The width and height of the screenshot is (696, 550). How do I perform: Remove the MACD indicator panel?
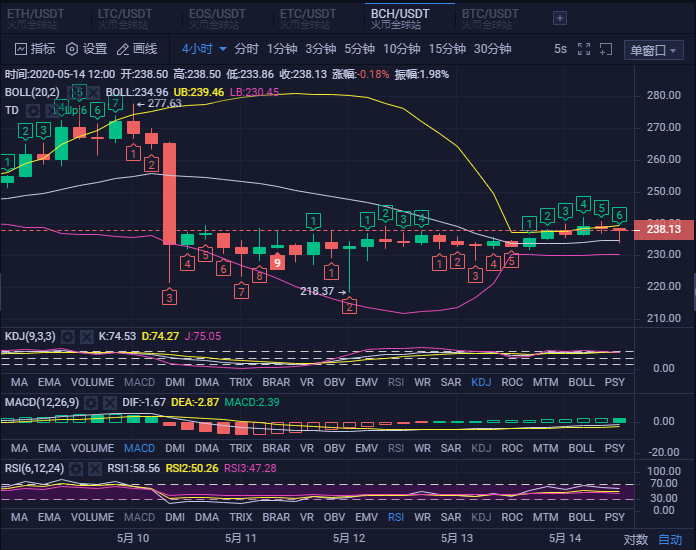pyautogui.click(x=110, y=403)
